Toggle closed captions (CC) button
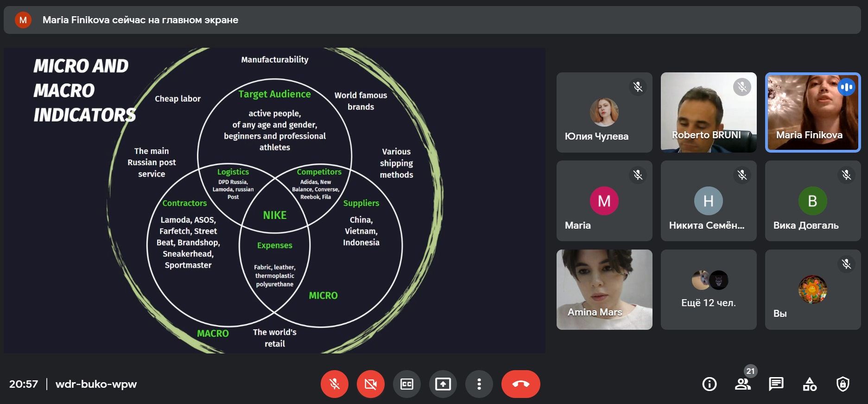The width and height of the screenshot is (868, 404). coord(406,384)
